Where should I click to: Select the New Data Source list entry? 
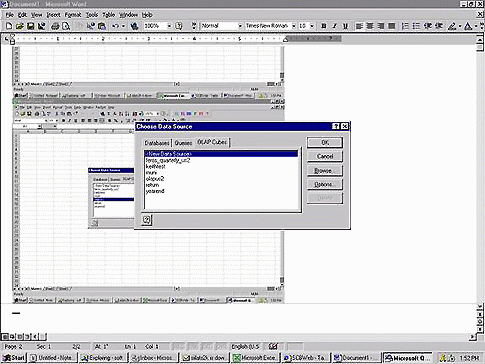(221, 154)
